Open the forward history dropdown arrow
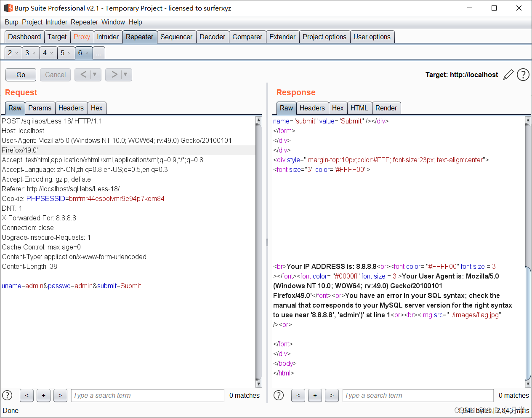The height and width of the screenshot is (418, 532). tap(125, 75)
